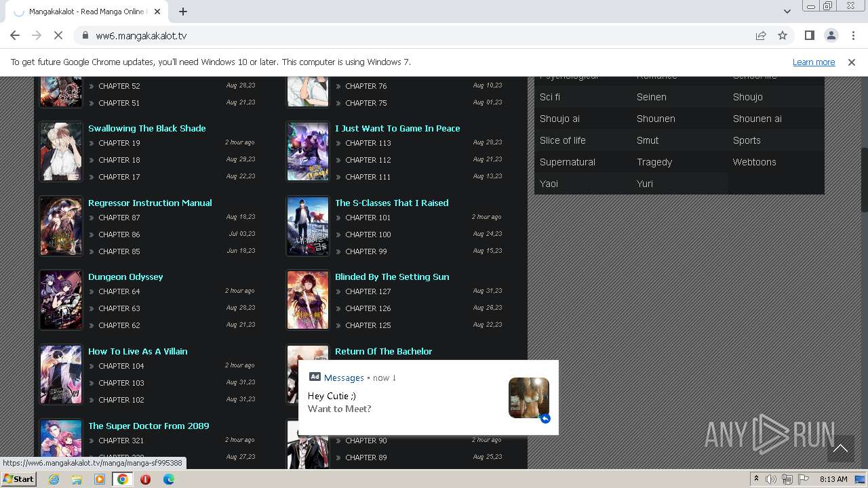
Task: Dismiss the Chrome update notice
Action: pos(852,62)
